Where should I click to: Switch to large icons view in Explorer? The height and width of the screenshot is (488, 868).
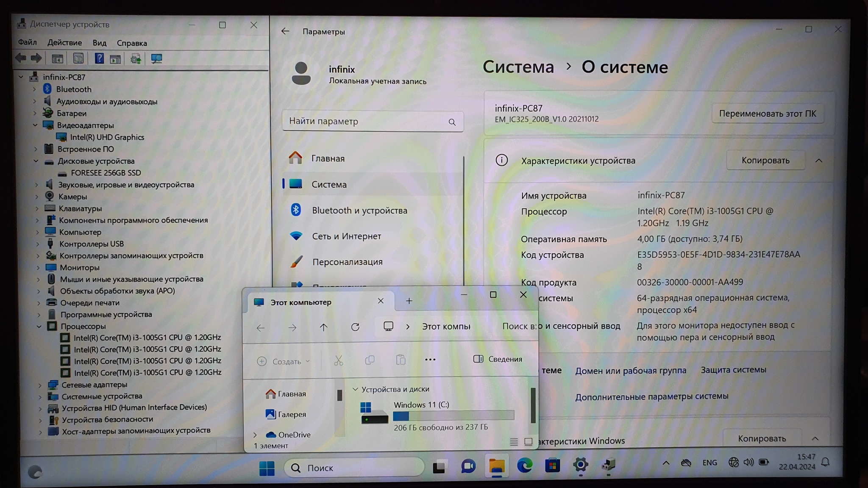[x=528, y=442]
